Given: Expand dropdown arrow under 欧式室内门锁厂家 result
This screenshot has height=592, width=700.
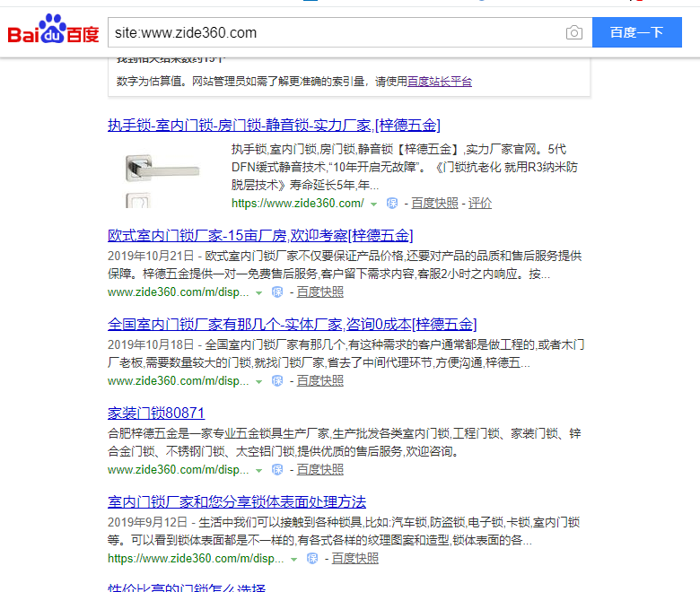Looking at the screenshot, I should (258, 293).
